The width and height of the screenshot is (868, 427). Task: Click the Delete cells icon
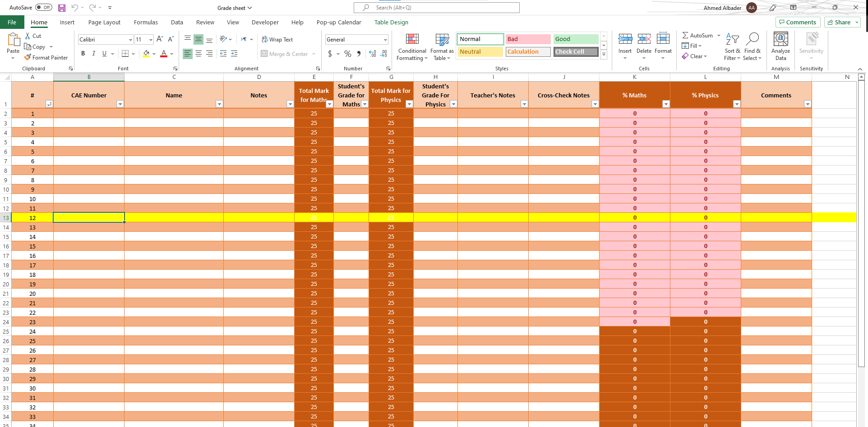point(644,39)
